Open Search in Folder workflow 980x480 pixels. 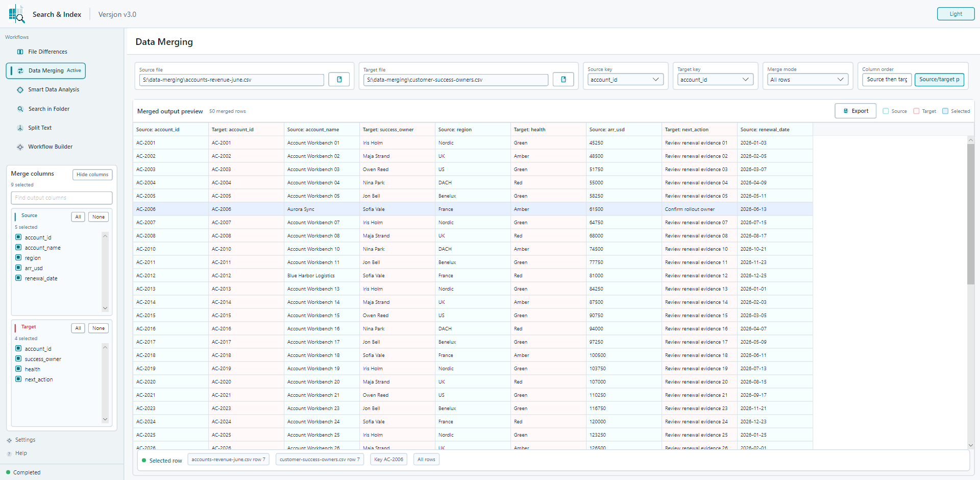click(x=49, y=109)
